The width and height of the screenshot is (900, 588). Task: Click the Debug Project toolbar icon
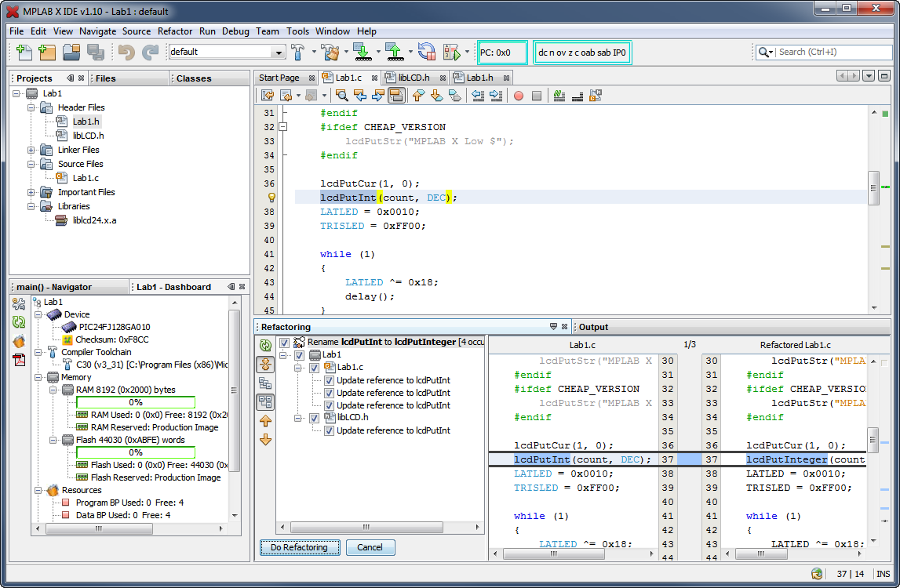click(x=451, y=53)
